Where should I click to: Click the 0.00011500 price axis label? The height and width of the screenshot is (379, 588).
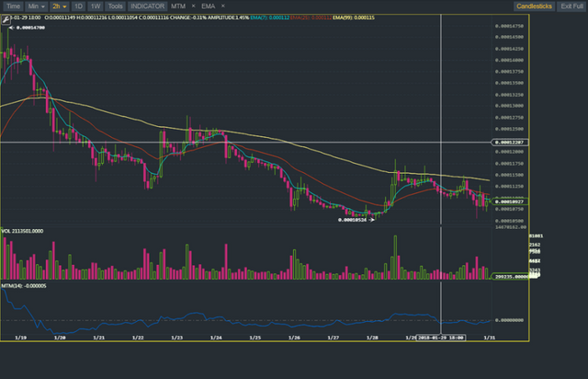coord(510,175)
